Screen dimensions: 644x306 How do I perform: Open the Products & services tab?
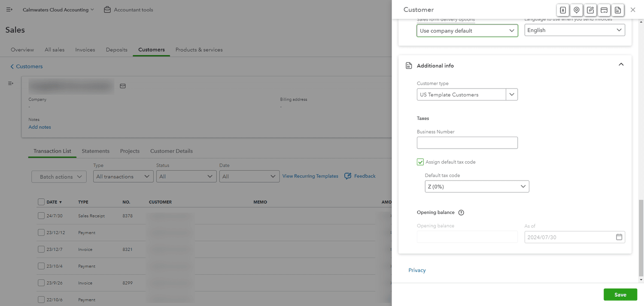[x=199, y=49]
